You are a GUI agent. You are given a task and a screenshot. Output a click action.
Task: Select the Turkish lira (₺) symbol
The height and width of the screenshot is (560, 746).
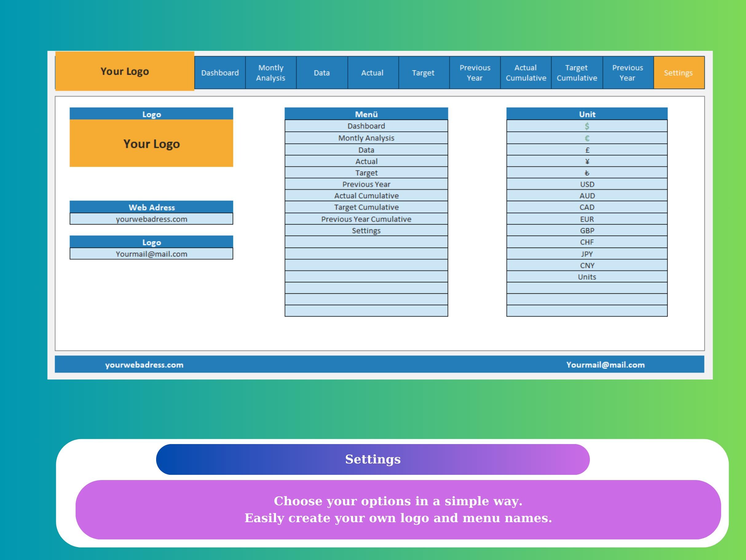tap(587, 173)
